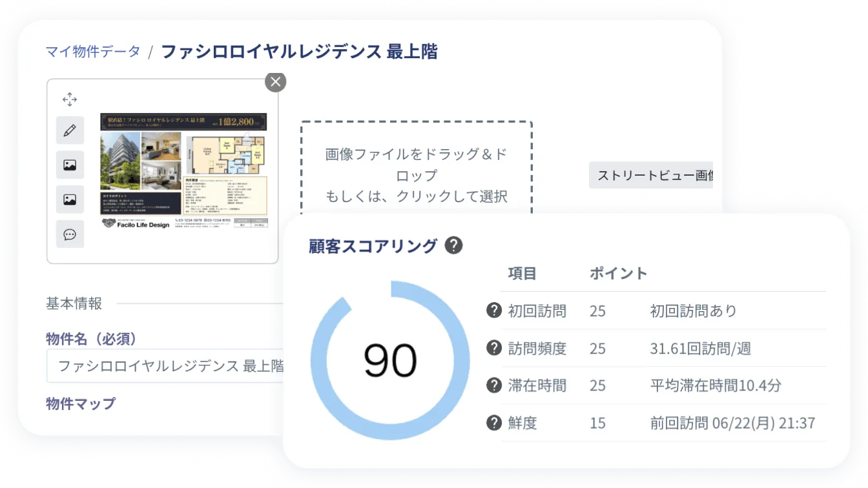The width and height of the screenshot is (868, 488).
Task: Click the 初回訪問あり text
Action: click(x=694, y=311)
